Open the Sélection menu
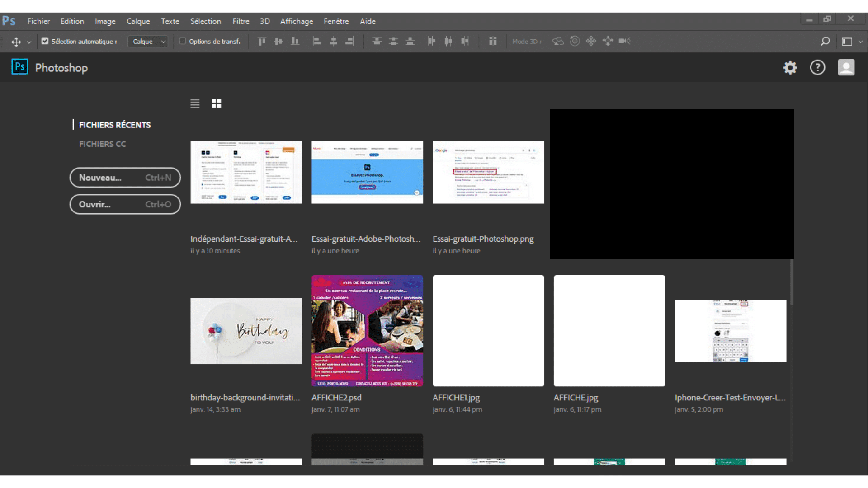This screenshot has height=488, width=868. tap(205, 21)
